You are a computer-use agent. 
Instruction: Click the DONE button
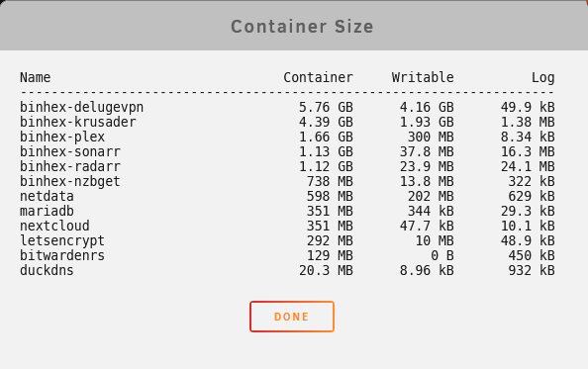coord(292,317)
